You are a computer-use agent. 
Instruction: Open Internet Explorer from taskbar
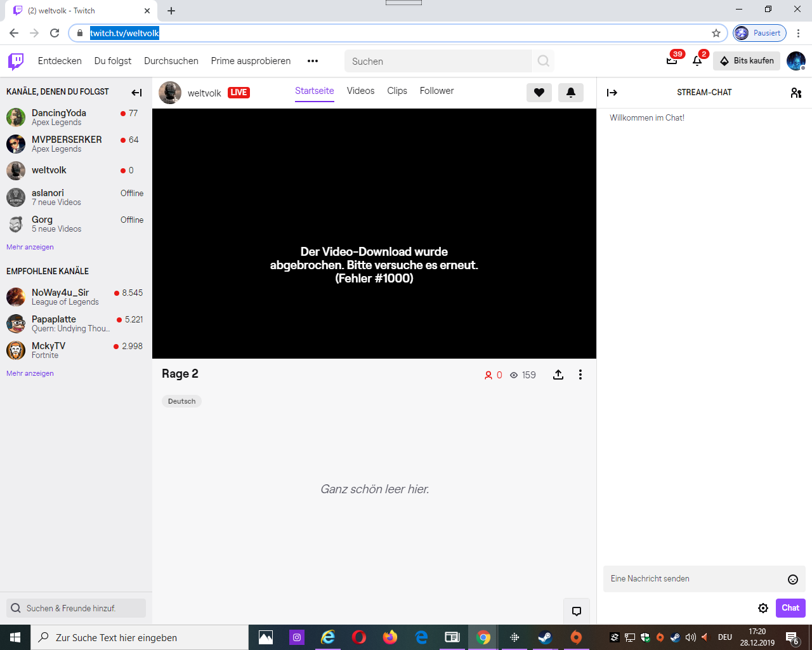pyautogui.click(x=328, y=637)
